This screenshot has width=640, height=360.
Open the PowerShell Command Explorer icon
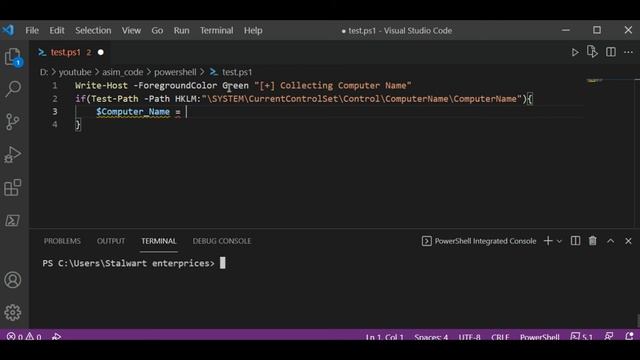13,220
